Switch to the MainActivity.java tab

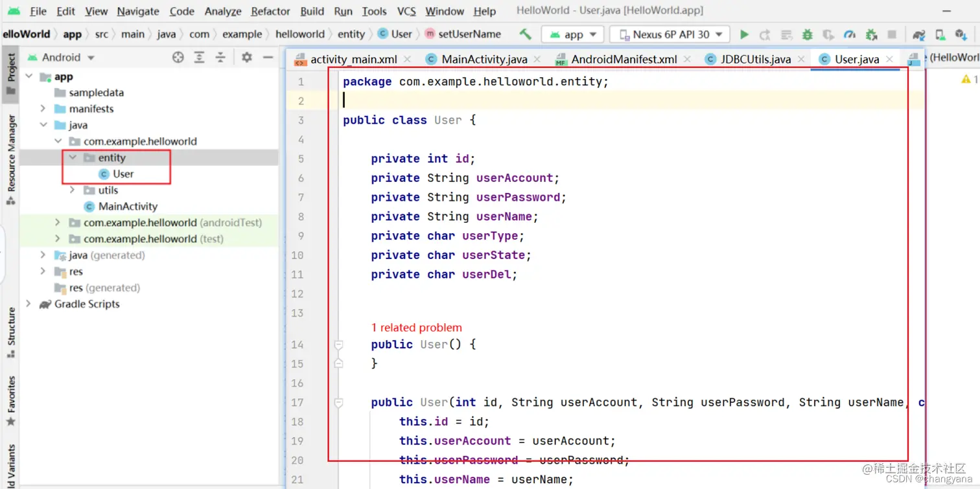(x=484, y=59)
